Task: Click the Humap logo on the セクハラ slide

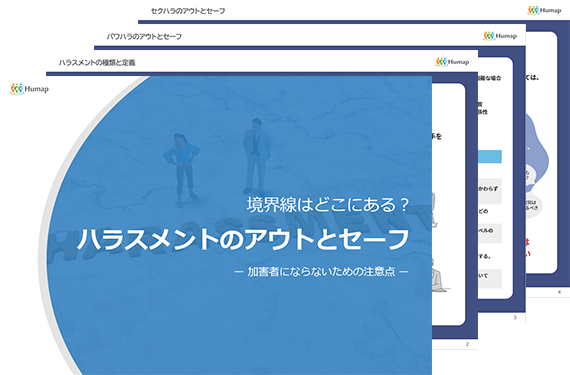Action: click(544, 10)
